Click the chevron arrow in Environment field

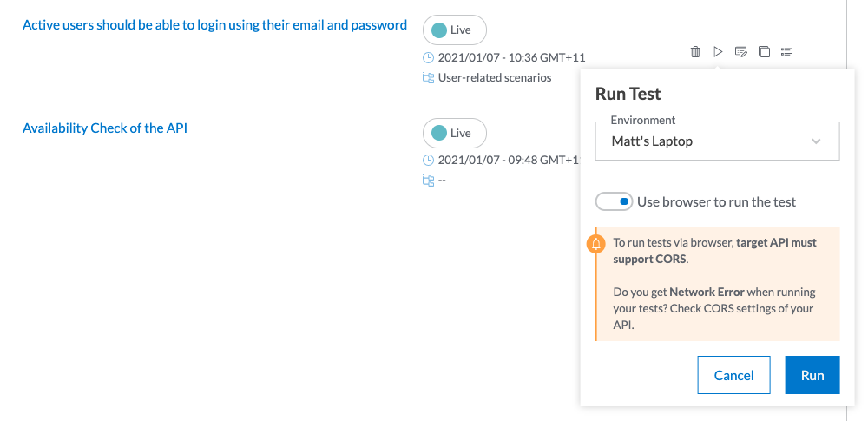pos(815,141)
